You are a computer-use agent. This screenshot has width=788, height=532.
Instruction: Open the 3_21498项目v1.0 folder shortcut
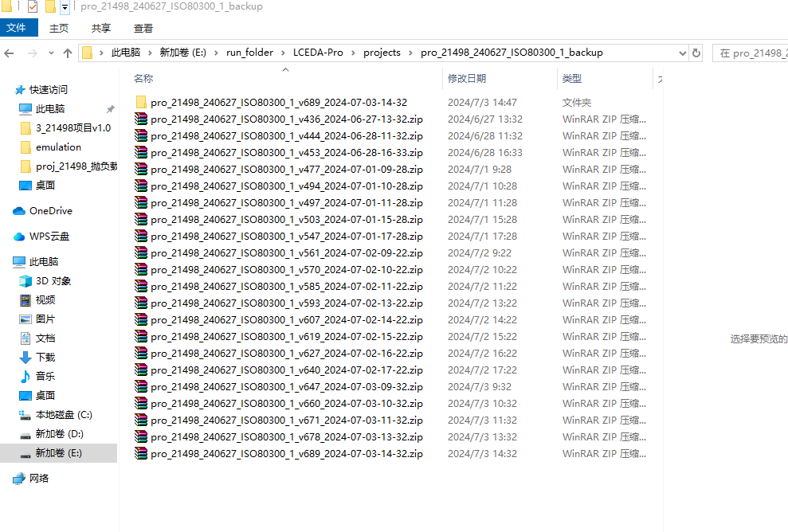pos(73,128)
